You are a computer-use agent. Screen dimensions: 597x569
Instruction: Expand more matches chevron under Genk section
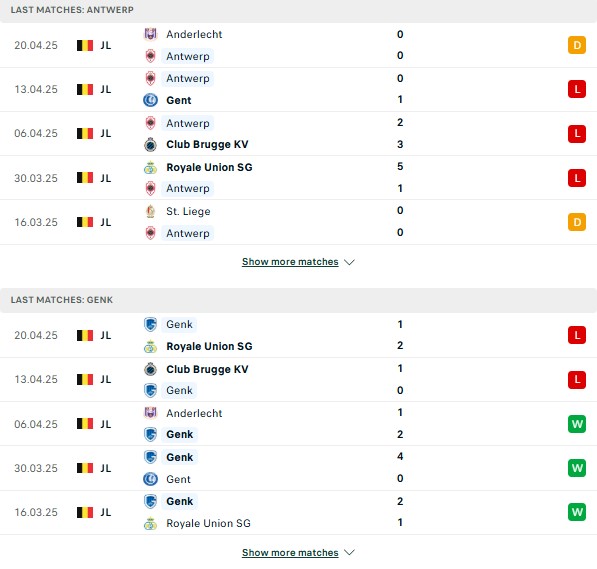click(x=349, y=552)
